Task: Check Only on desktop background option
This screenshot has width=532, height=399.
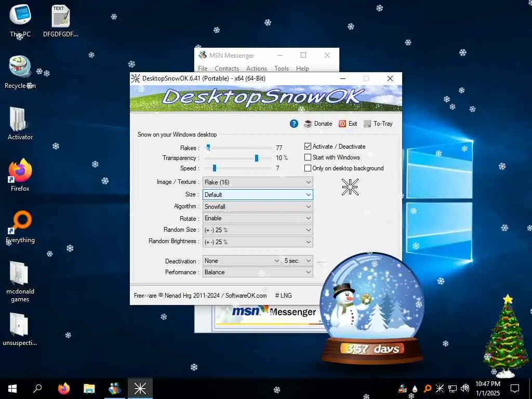Action: coord(308,168)
